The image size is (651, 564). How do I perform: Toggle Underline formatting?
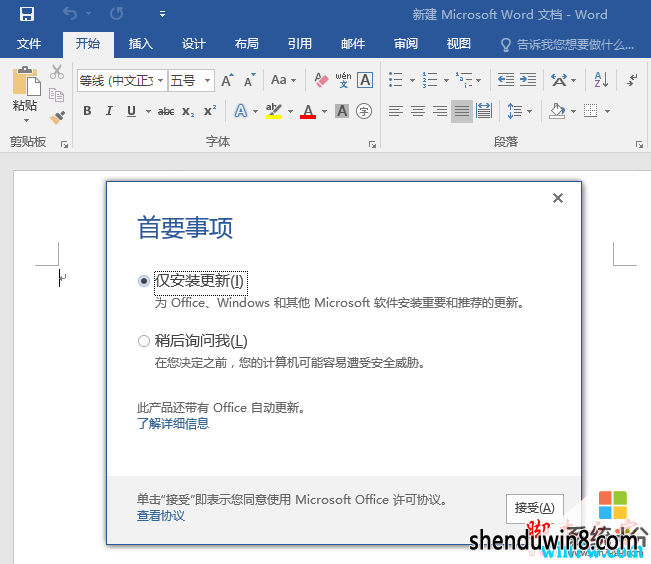point(131,111)
